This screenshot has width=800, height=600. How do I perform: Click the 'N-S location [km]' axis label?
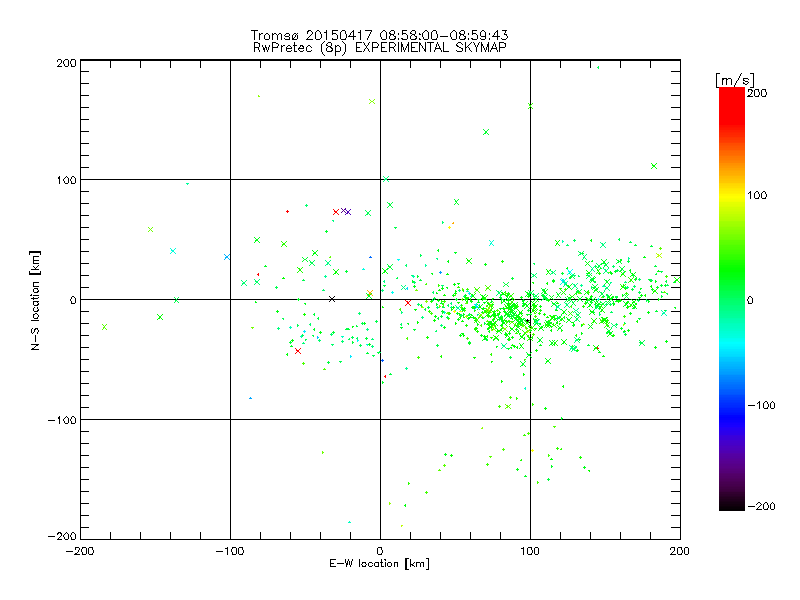(x=35, y=300)
